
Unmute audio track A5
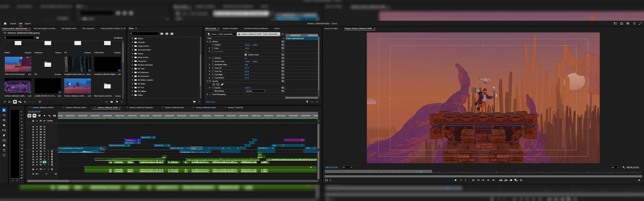(45, 162)
